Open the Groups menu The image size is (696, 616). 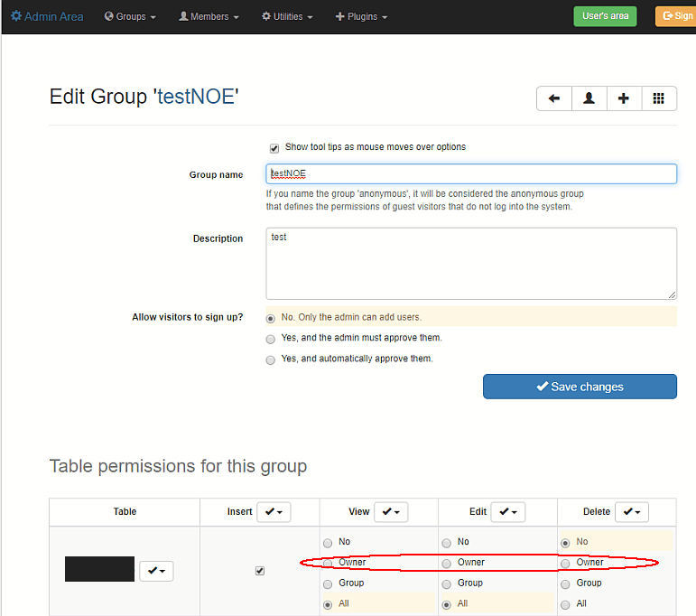(130, 16)
